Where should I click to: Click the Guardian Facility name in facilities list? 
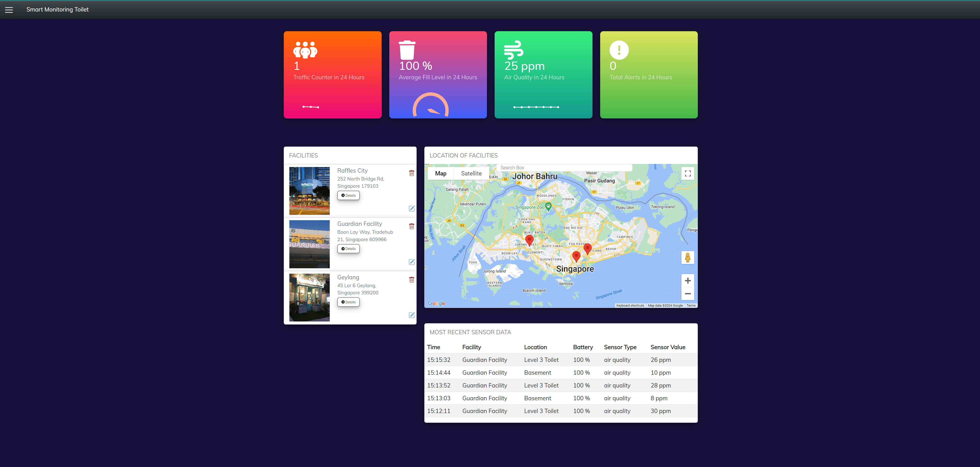pyautogui.click(x=359, y=224)
